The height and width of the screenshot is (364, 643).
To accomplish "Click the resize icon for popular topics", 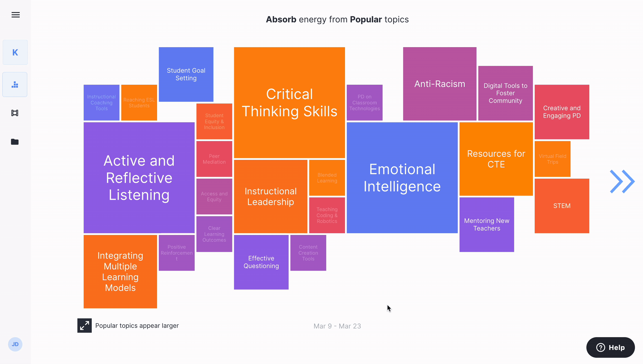I will [84, 326].
